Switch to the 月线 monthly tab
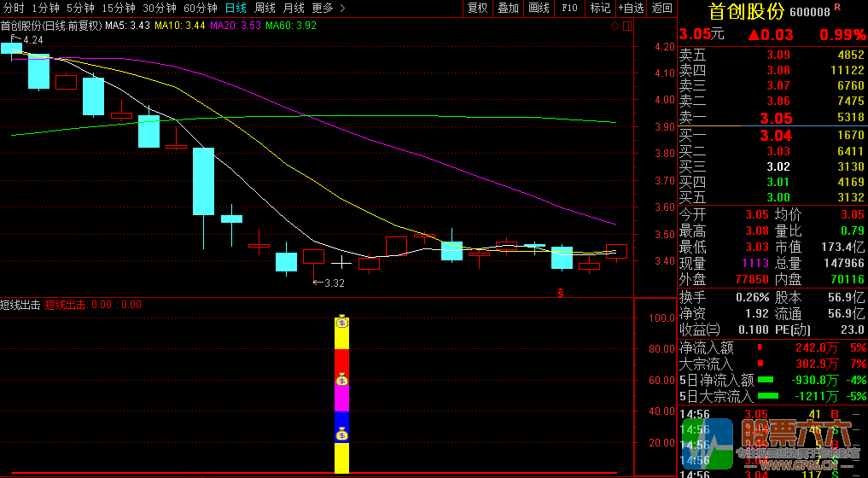The image size is (868, 478). pyautogui.click(x=294, y=8)
